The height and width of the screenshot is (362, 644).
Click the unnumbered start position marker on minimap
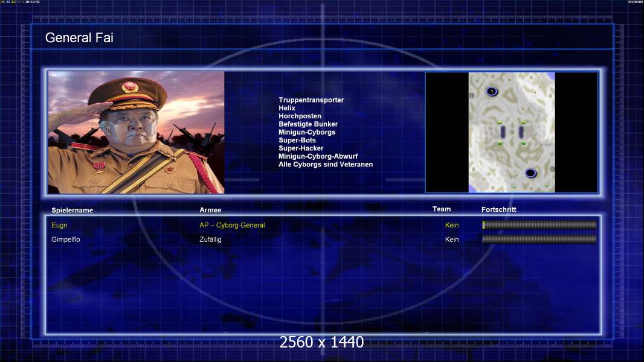[530, 173]
